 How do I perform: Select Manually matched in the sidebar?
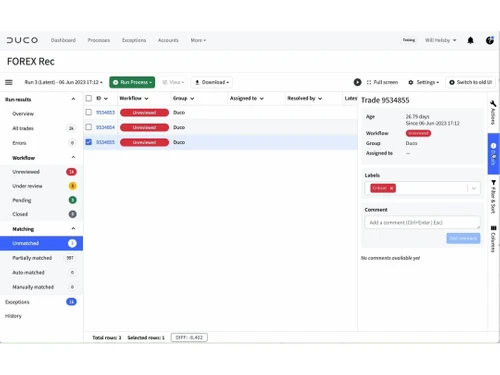coord(41,287)
